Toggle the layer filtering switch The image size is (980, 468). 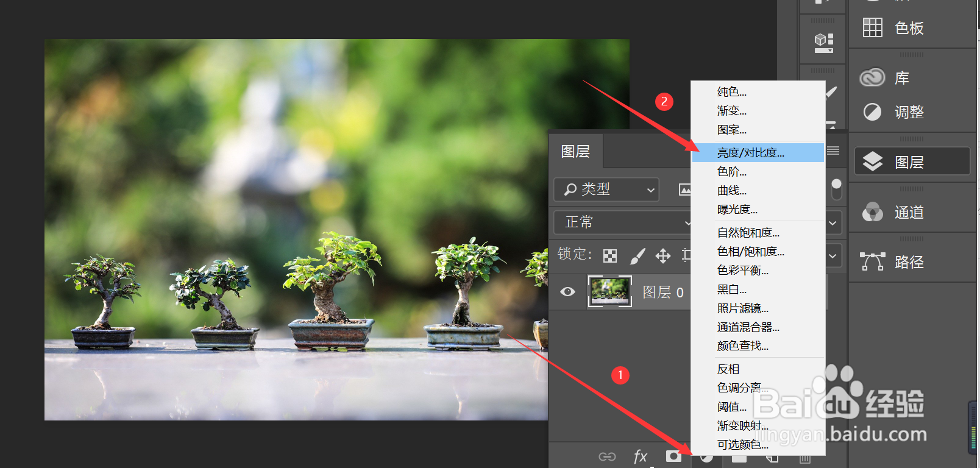point(836,190)
